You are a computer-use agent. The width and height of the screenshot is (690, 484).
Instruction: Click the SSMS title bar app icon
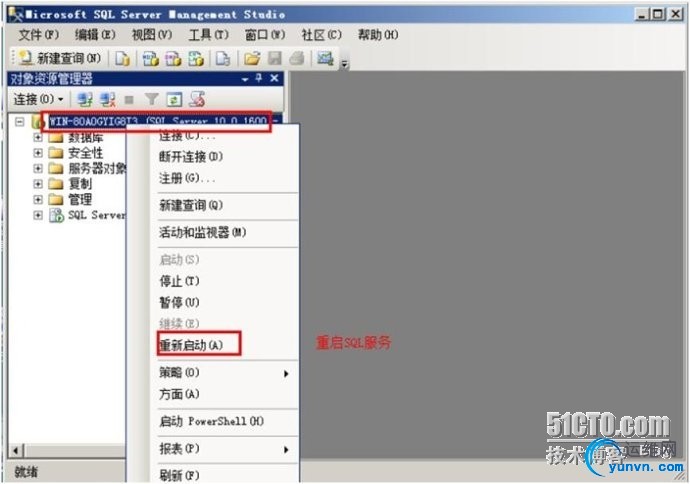coord(15,15)
